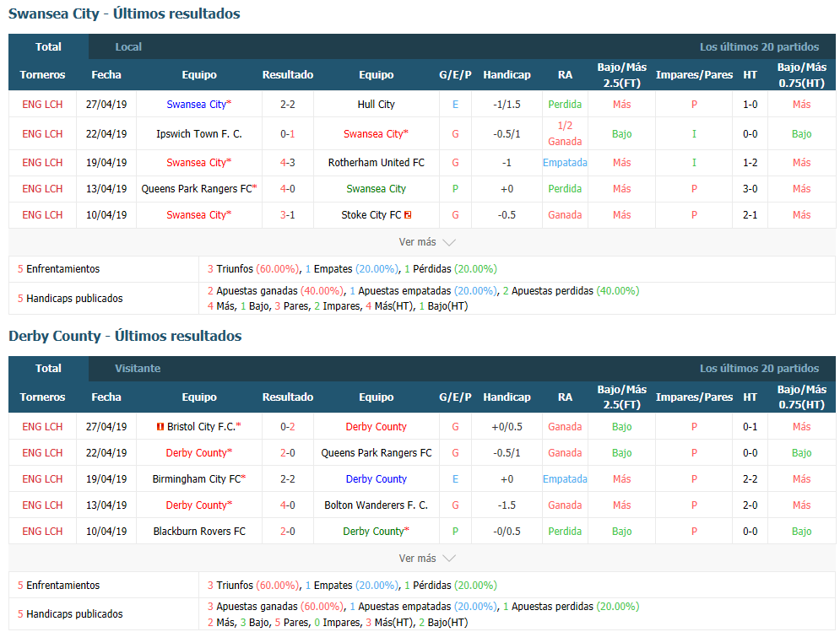The height and width of the screenshot is (632, 840).
Task: Click the 'Swansea City - Últimos resultados' heading
Action: click(x=124, y=14)
